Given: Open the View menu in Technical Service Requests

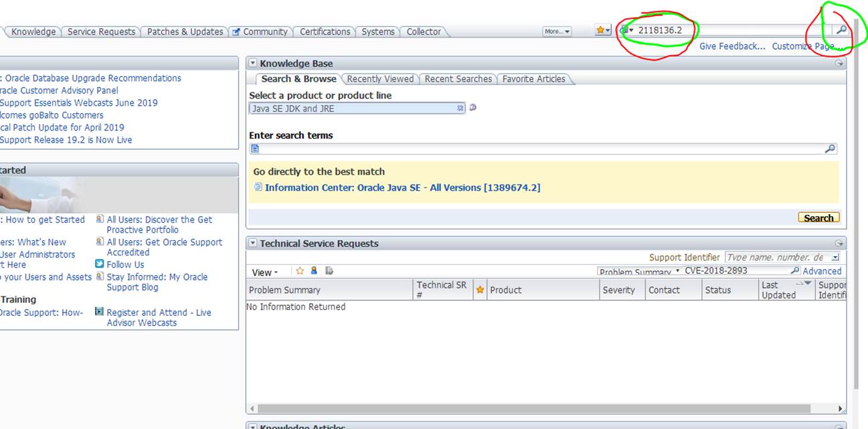Looking at the screenshot, I should point(264,272).
